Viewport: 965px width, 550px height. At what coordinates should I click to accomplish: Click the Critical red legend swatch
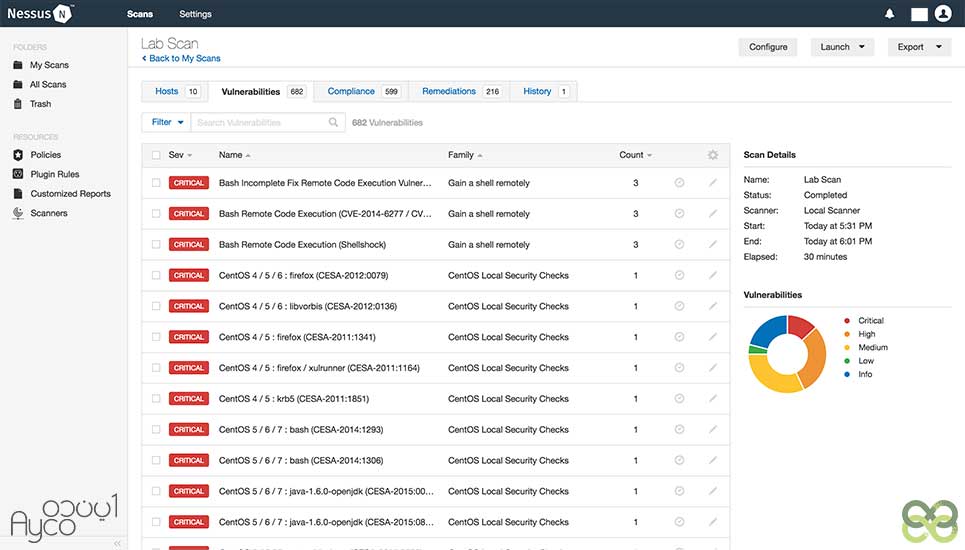click(x=846, y=321)
